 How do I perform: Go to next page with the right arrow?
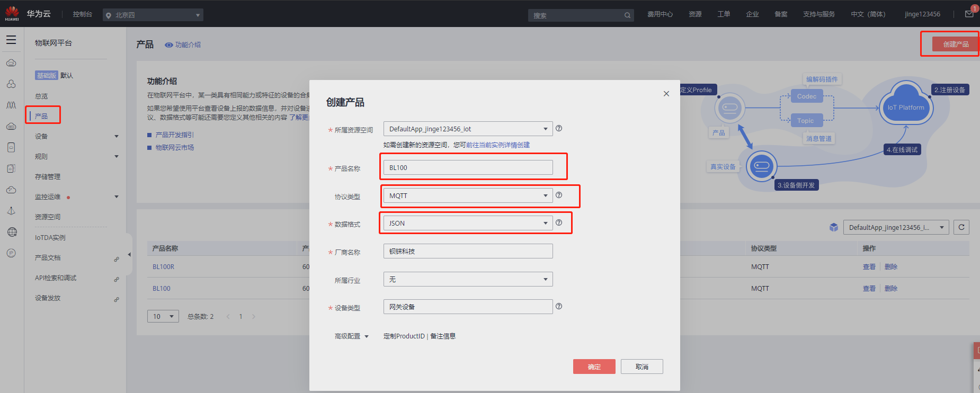pyautogui.click(x=254, y=317)
